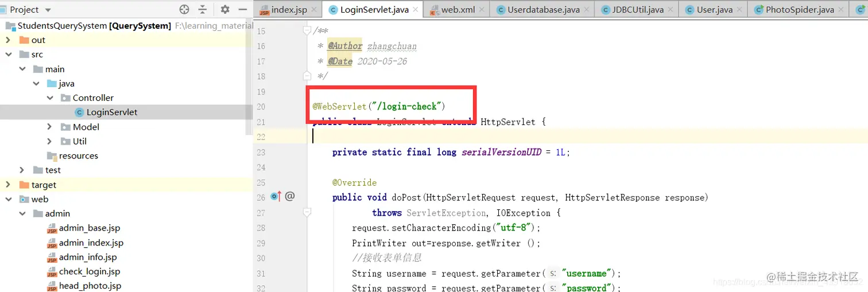Select admin_info.jsp in the tree
Screen dimensions: 868x292
click(x=88, y=257)
